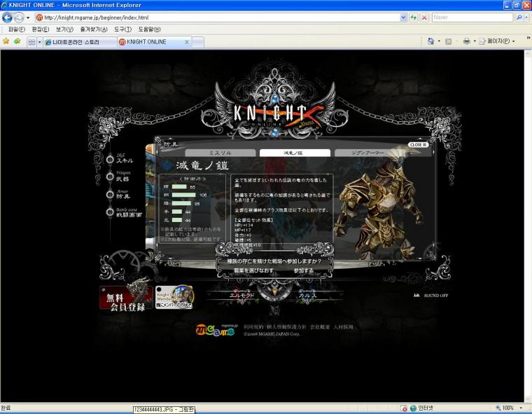The width and height of the screenshot is (532, 414).
Task: Select the ジグンアーマー armor tab
Action: (367, 153)
